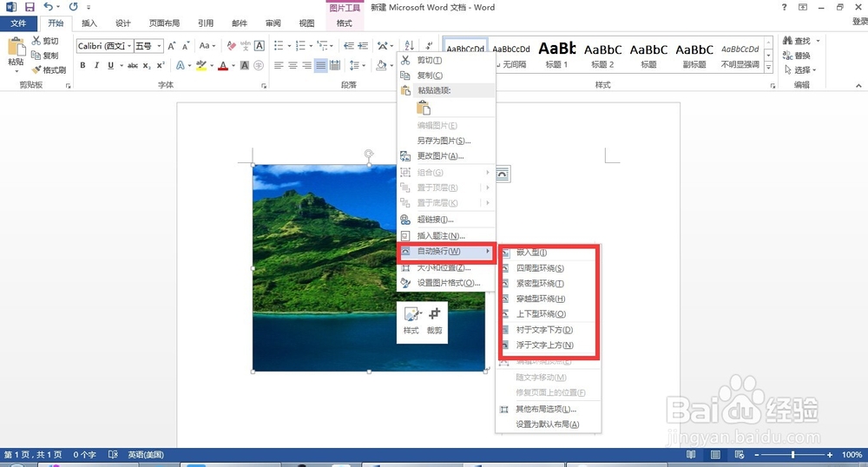Click the bullets list icon
This screenshot has width=868, height=467.
(279, 46)
